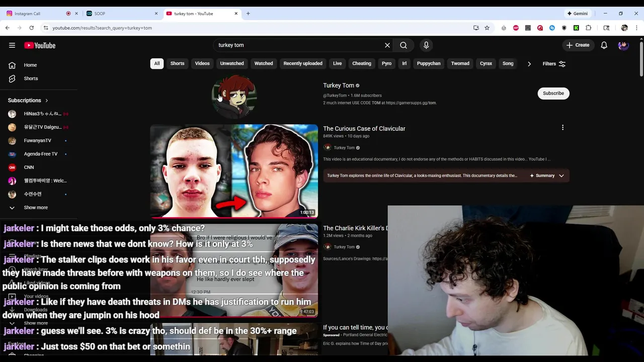This screenshot has height=362, width=644.
Task: Expand the Subscriptions section chevron
Action: [47, 101]
